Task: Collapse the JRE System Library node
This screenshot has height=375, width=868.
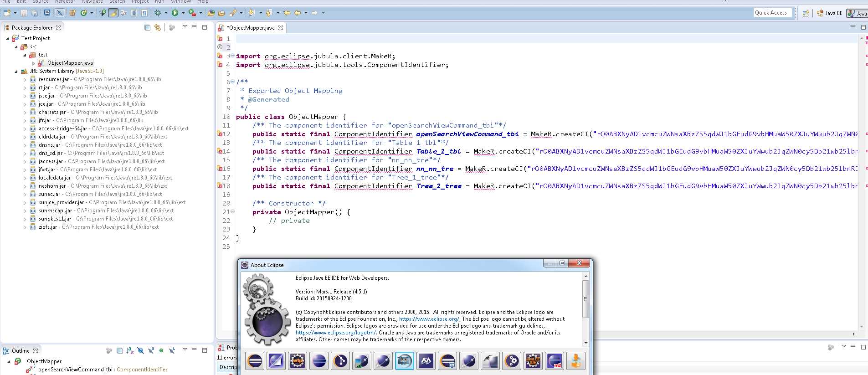Action: pyautogui.click(x=16, y=72)
